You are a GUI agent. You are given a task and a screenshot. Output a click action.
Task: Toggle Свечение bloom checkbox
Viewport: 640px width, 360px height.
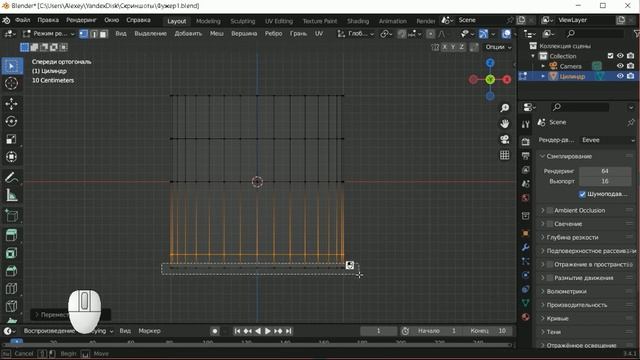tap(550, 224)
